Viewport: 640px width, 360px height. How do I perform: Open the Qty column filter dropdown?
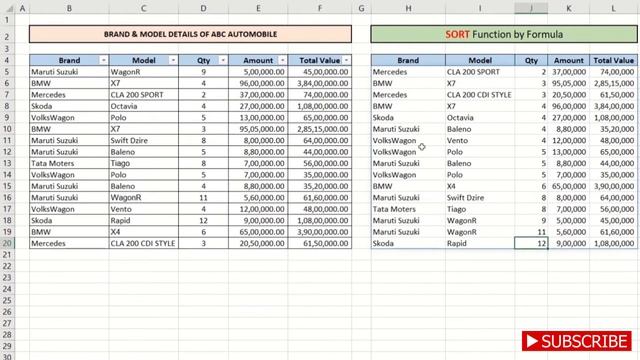(x=223, y=60)
